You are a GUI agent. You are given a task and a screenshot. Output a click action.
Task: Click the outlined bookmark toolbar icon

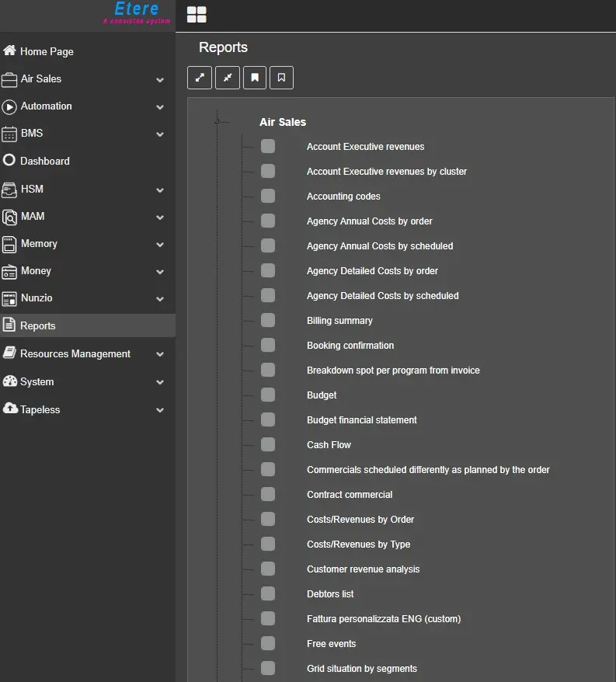click(x=282, y=78)
